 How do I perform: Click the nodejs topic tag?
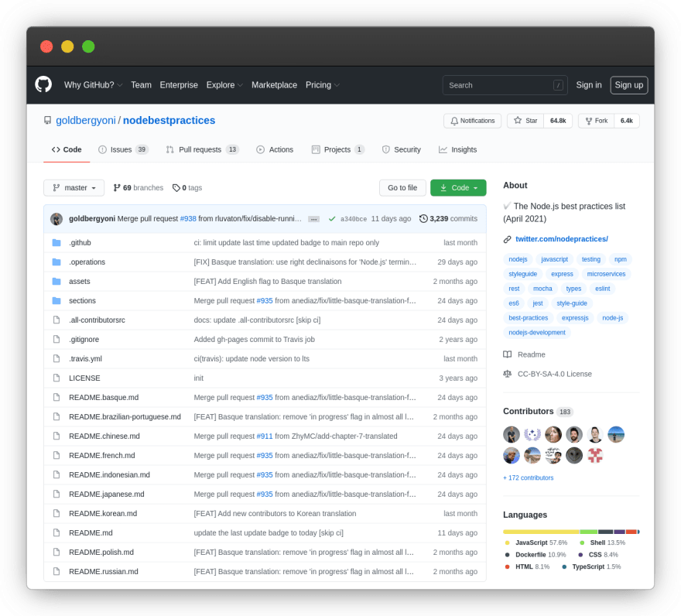(518, 259)
